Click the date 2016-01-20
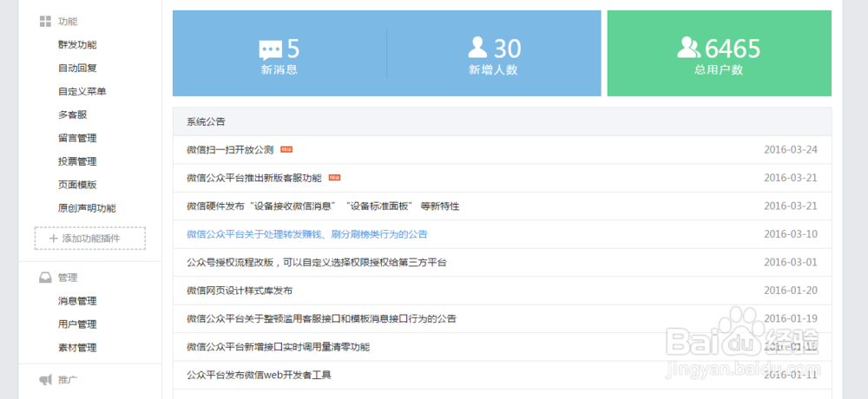868x399 pixels. tap(791, 291)
